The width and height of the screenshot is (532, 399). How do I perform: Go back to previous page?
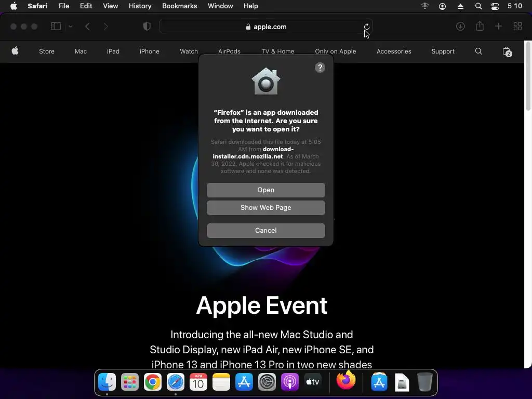pyautogui.click(x=87, y=26)
